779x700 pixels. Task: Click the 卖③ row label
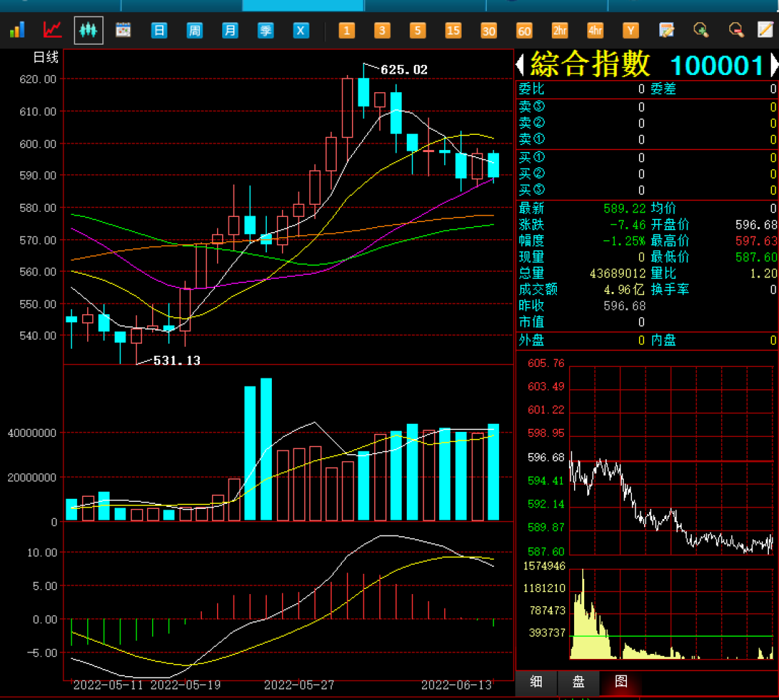(x=532, y=106)
